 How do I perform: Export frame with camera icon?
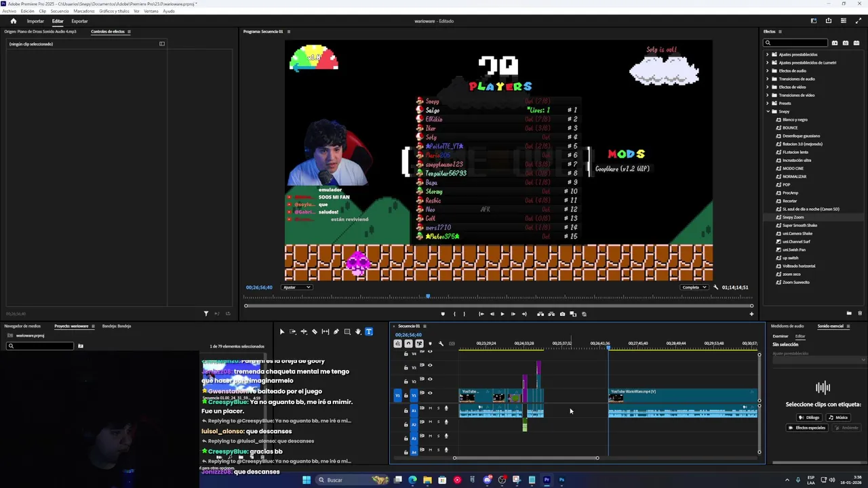coord(562,314)
